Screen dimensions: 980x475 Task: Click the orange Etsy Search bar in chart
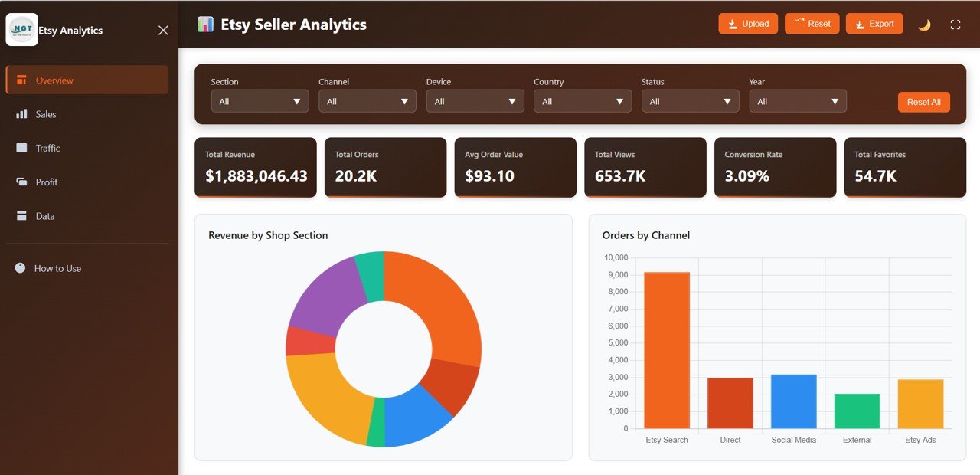click(667, 349)
